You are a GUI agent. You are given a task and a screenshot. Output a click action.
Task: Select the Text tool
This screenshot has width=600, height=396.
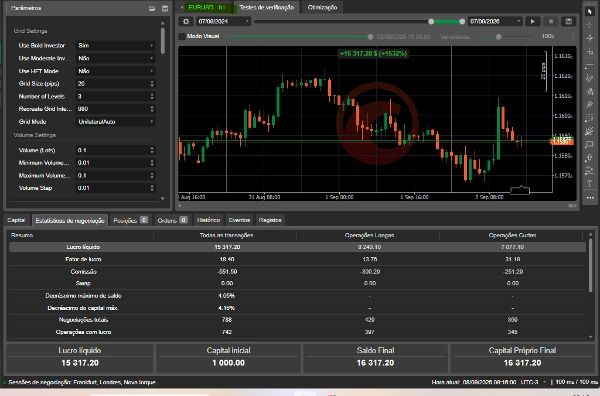tap(590, 184)
